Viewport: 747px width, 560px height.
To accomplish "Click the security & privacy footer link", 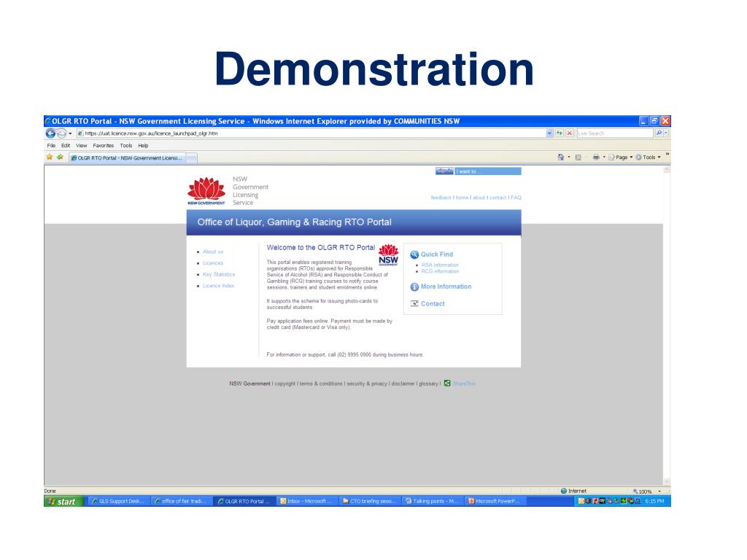I will (x=367, y=384).
